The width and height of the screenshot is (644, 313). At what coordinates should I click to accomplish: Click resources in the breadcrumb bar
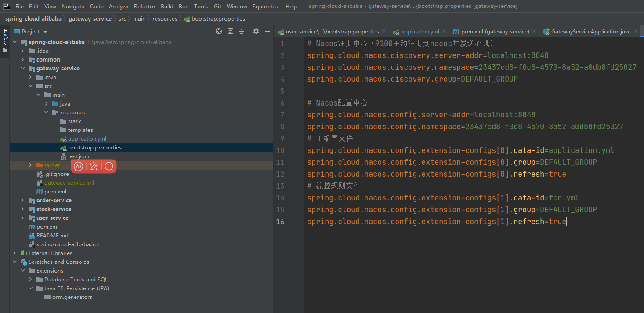click(x=165, y=19)
